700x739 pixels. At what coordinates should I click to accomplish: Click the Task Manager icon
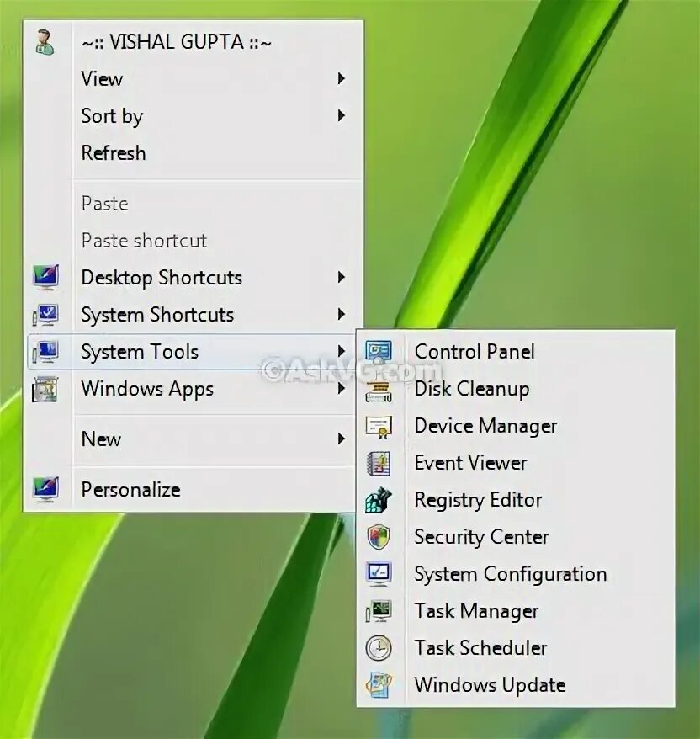click(379, 611)
